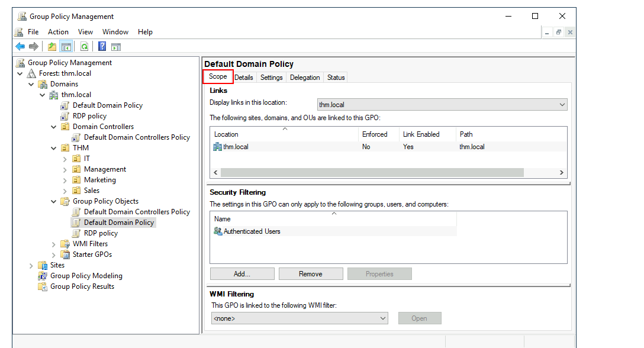Open the Action menu

pyautogui.click(x=59, y=32)
